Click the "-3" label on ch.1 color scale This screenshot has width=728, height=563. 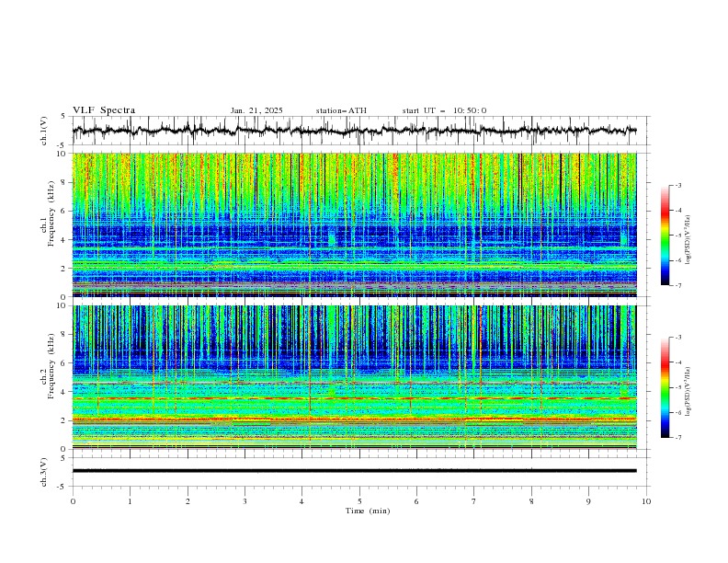[x=678, y=186]
